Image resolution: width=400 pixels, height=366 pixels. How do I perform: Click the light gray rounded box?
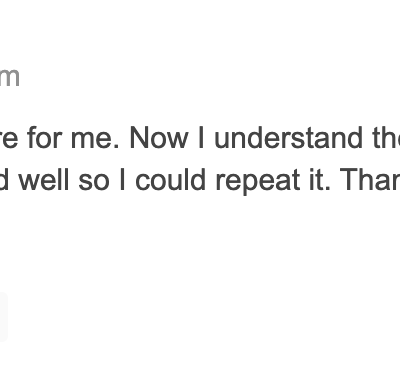(x=3, y=317)
